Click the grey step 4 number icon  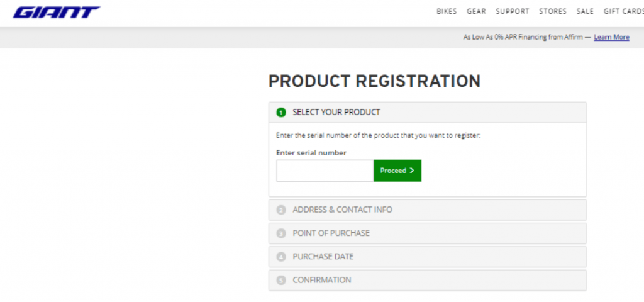(281, 257)
